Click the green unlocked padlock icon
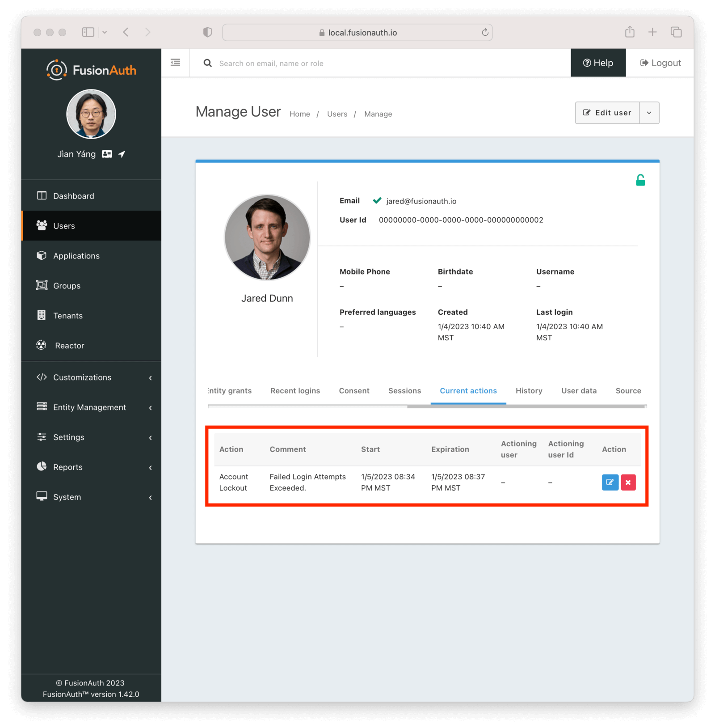This screenshot has width=715, height=728. coord(640,180)
